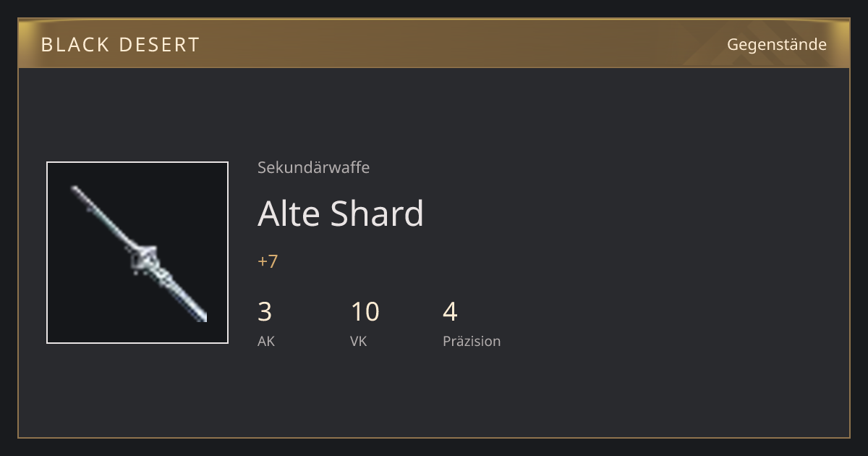Click the Alte Shard weapon icon
This screenshot has height=456, width=868.
[137, 253]
